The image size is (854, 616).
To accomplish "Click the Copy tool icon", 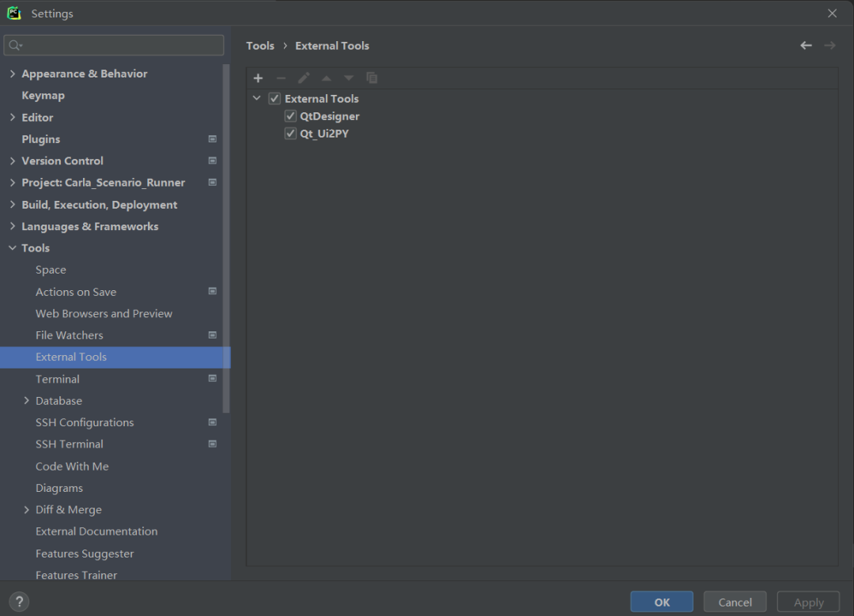I will (372, 77).
